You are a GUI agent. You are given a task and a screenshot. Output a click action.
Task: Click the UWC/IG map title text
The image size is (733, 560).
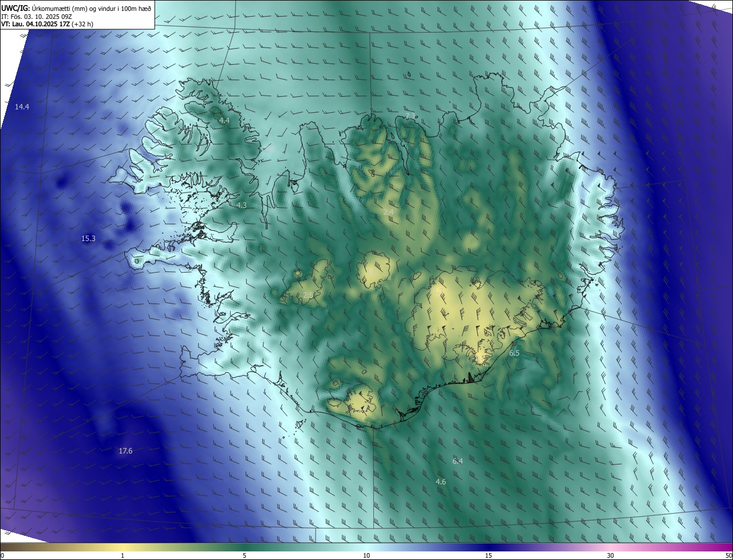click(x=76, y=7)
